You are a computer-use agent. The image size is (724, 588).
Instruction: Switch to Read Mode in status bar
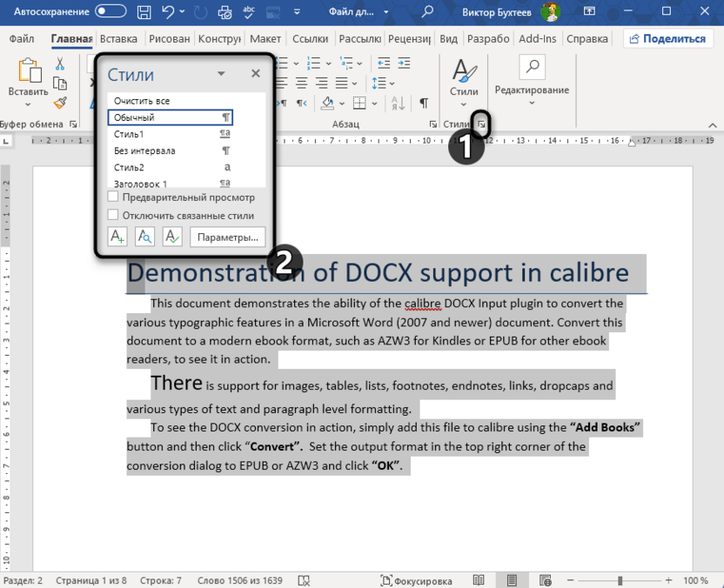tap(479, 579)
